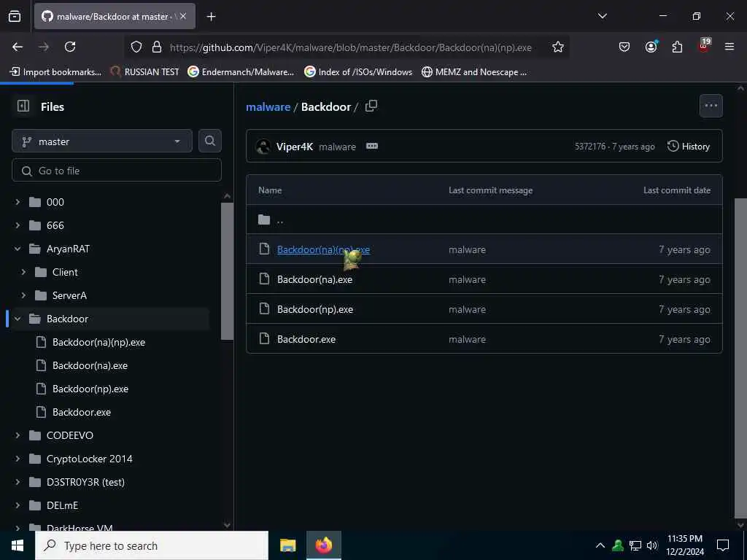Viewport: 747px width, 560px height.
Task: Expand the CODEEVO folder
Action: coord(18,435)
